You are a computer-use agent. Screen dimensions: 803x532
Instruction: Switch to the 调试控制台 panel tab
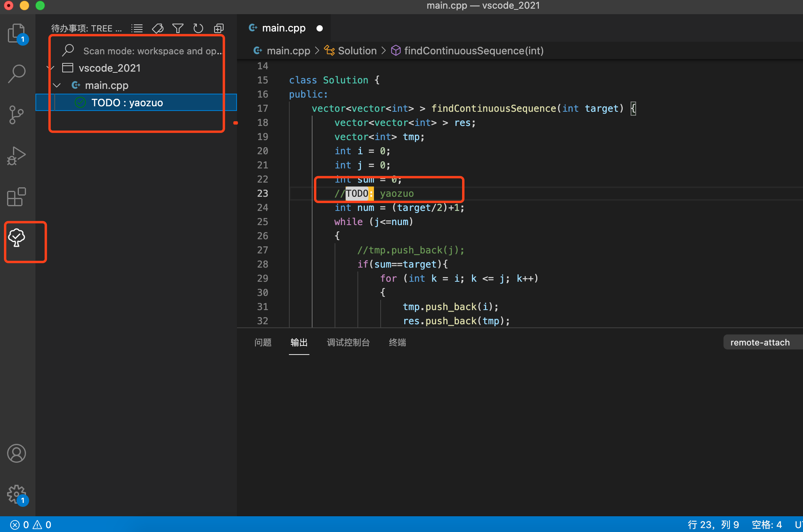click(x=348, y=342)
